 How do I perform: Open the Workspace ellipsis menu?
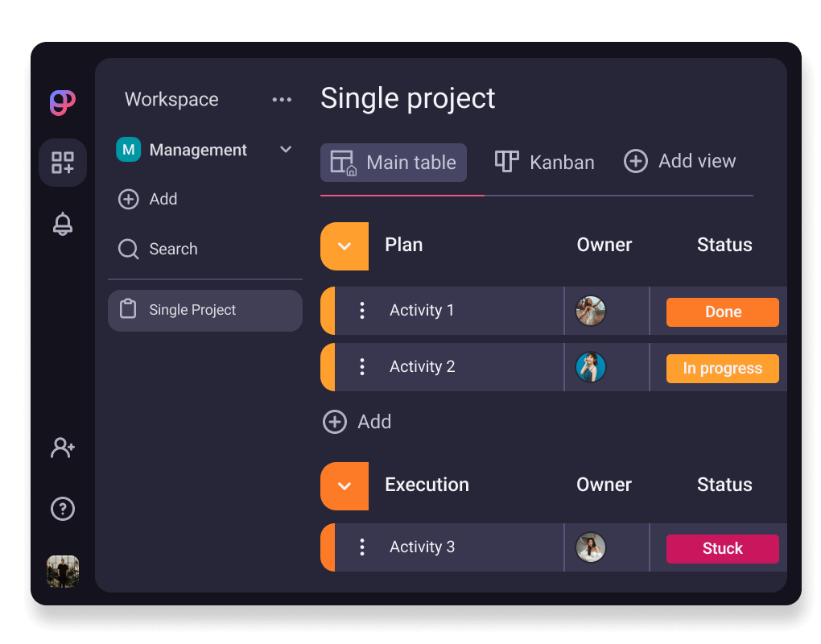[x=282, y=99]
